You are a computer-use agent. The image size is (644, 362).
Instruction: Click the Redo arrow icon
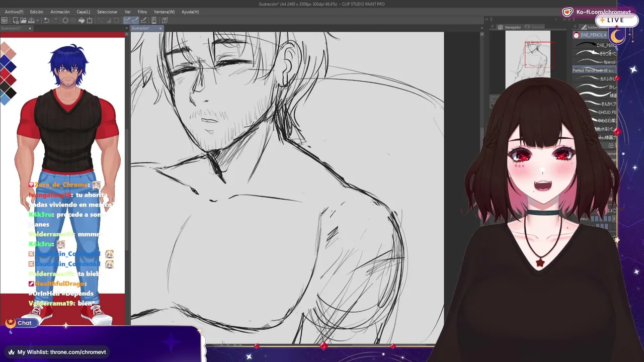pos(54,20)
